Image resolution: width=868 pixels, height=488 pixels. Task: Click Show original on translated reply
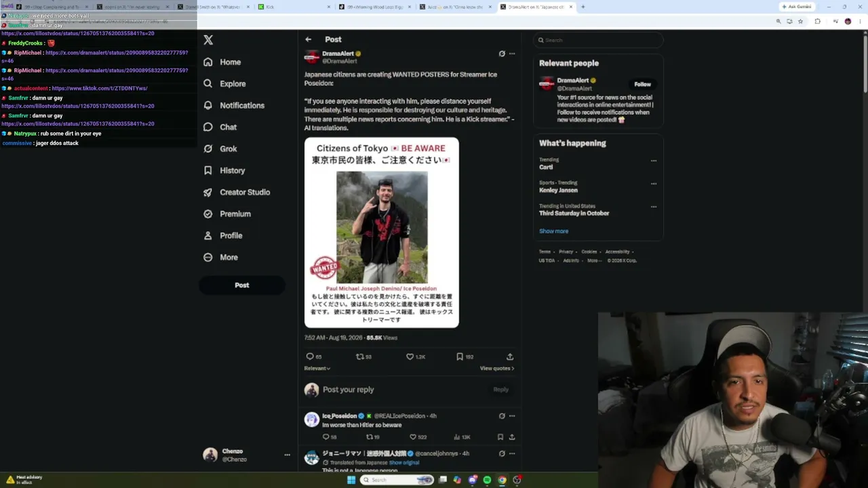pyautogui.click(x=404, y=463)
